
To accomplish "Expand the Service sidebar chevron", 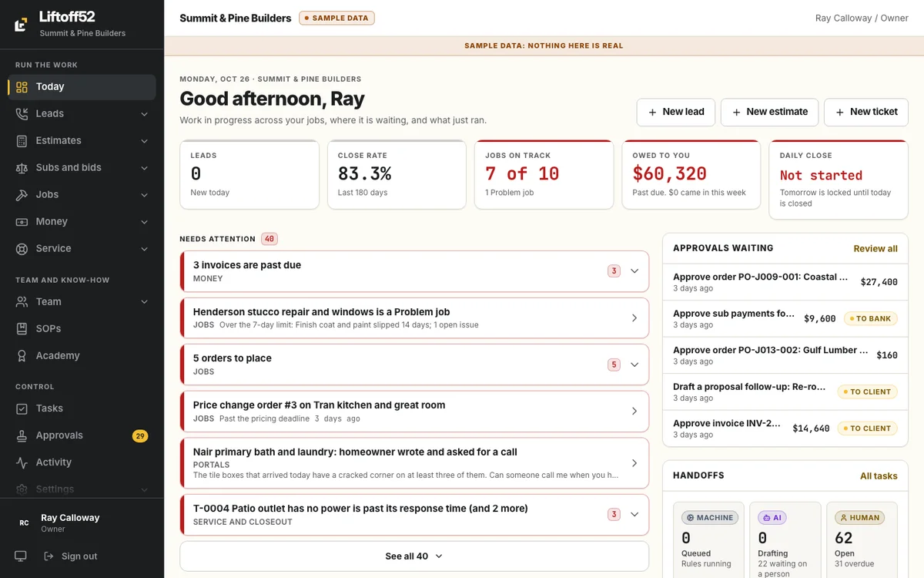I will coord(144,249).
